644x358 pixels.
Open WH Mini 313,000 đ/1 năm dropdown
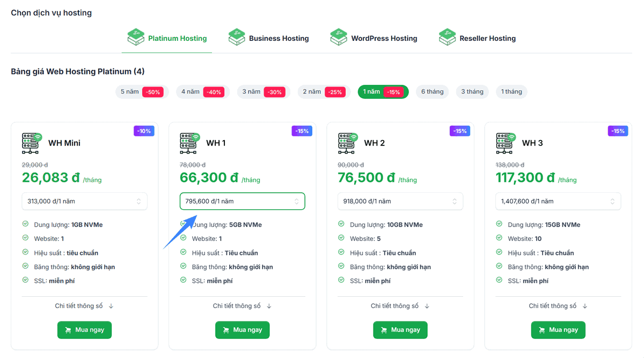84,201
